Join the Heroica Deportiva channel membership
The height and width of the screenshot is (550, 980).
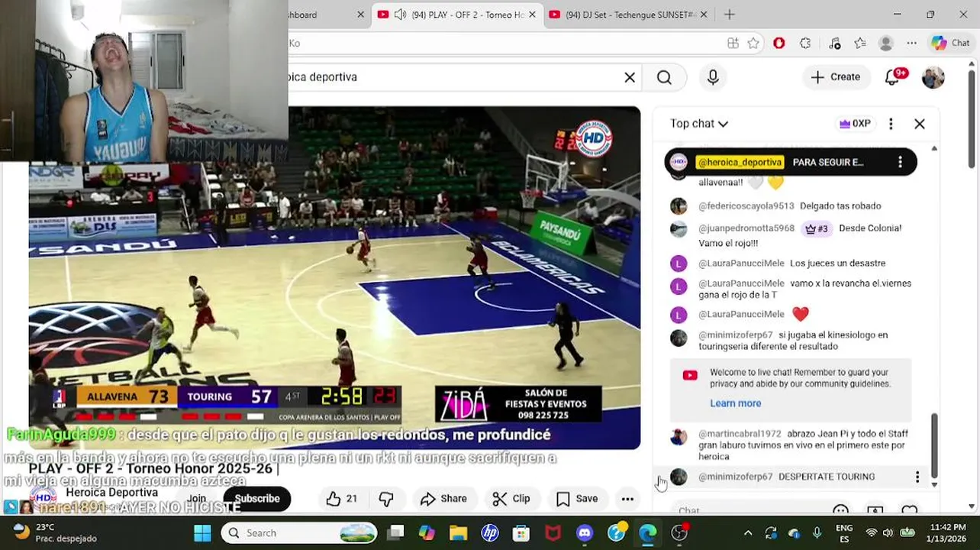tap(196, 499)
